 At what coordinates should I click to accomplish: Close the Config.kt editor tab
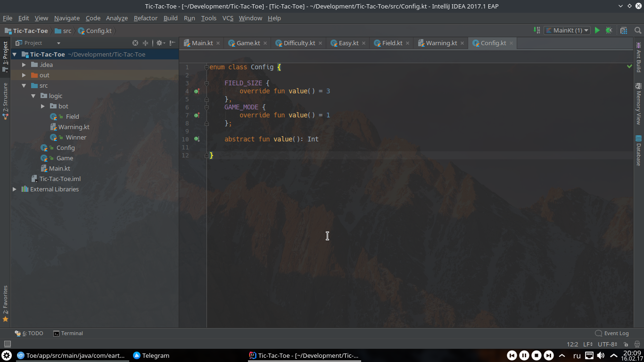pyautogui.click(x=511, y=43)
